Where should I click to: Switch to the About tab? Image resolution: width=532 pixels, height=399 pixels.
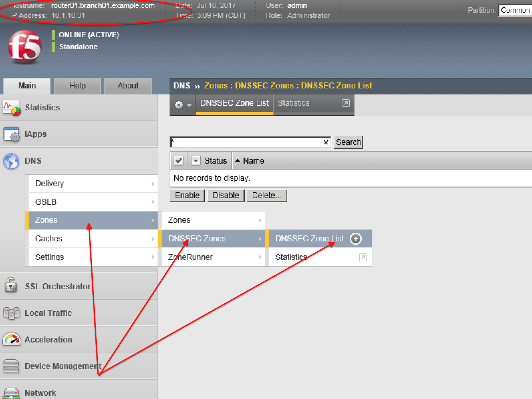(128, 86)
